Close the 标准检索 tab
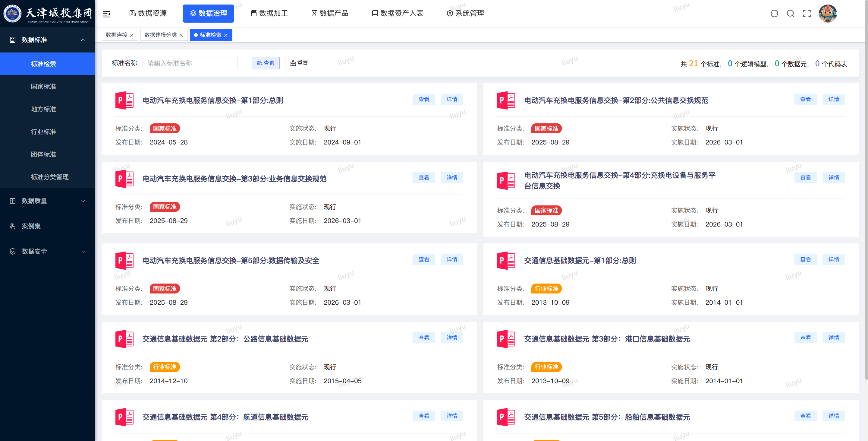The height and width of the screenshot is (441, 868). coord(226,35)
